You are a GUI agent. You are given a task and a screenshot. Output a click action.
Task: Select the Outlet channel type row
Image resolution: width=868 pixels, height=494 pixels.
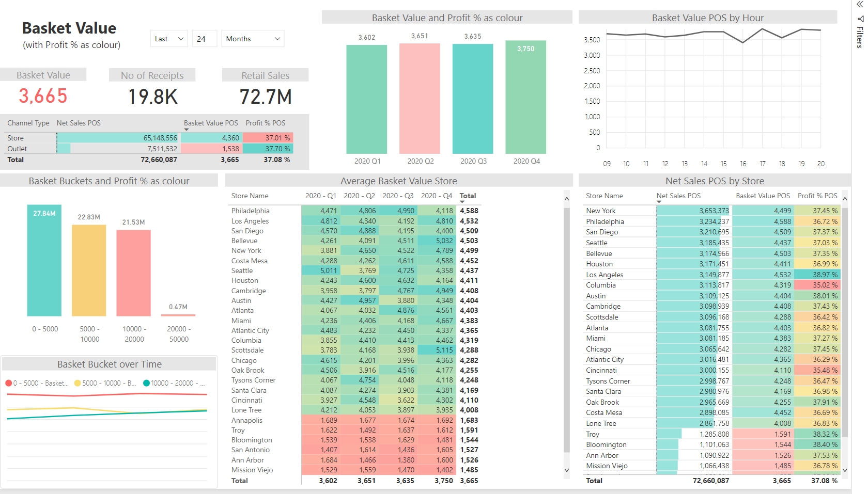[x=150, y=149]
